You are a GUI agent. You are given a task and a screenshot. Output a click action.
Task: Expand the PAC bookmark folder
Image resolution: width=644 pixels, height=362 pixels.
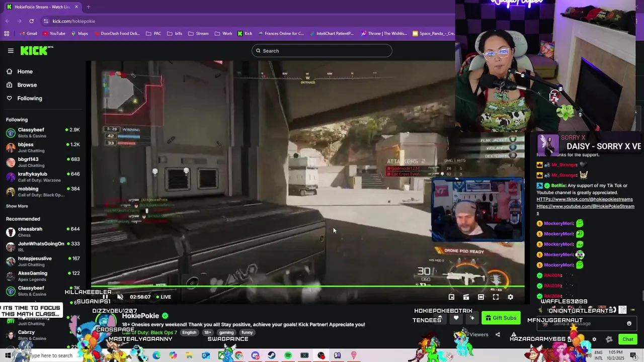point(153,34)
